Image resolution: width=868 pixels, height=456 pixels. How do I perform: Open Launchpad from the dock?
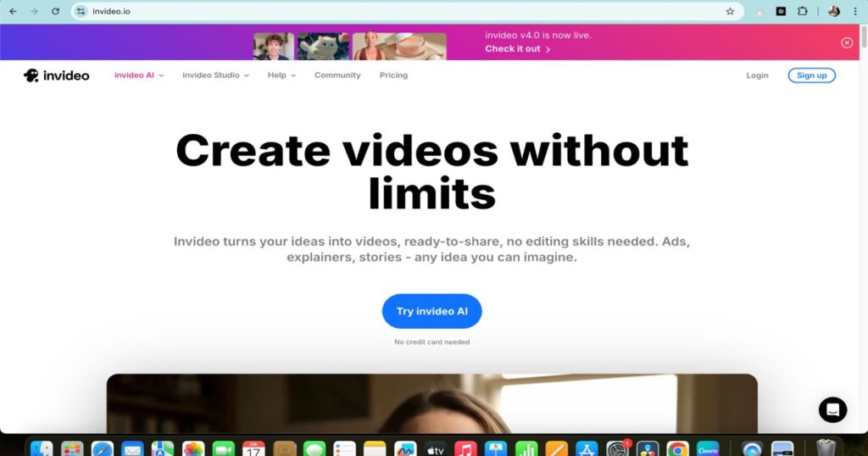tap(72, 449)
